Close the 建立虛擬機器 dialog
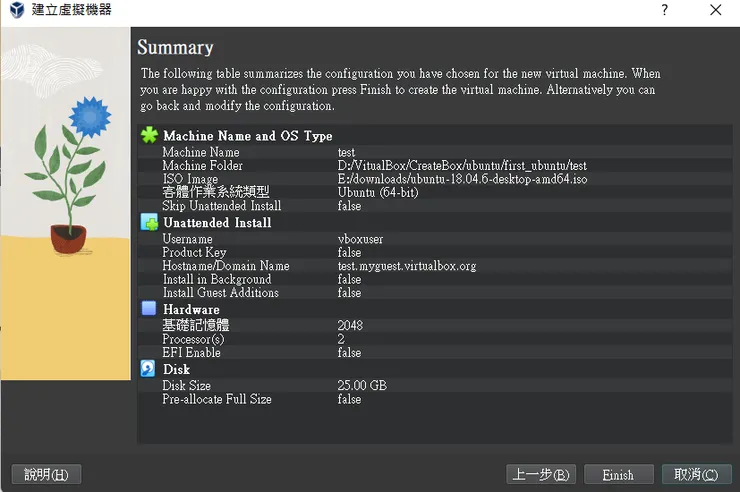 (715, 10)
